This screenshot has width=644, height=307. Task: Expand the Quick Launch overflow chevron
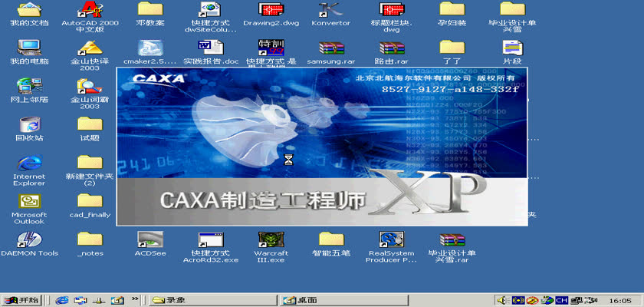136,298
